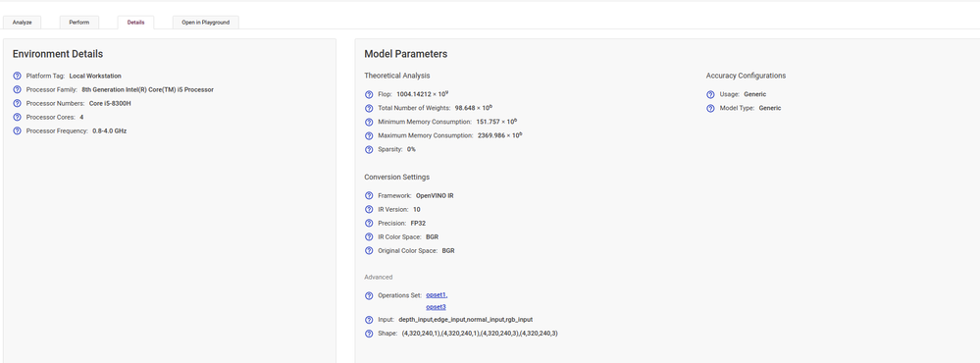Image resolution: width=980 pixels, height=363 pixels.
Task: Click the help icon beside Processor Family
Action: [x=17, y=89]
